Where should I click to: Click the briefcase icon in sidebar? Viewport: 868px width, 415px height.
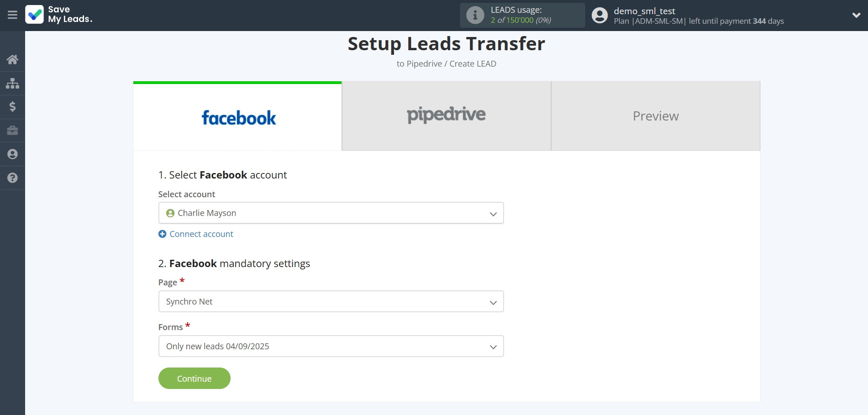pyautogui.click(x=12, y=131)
